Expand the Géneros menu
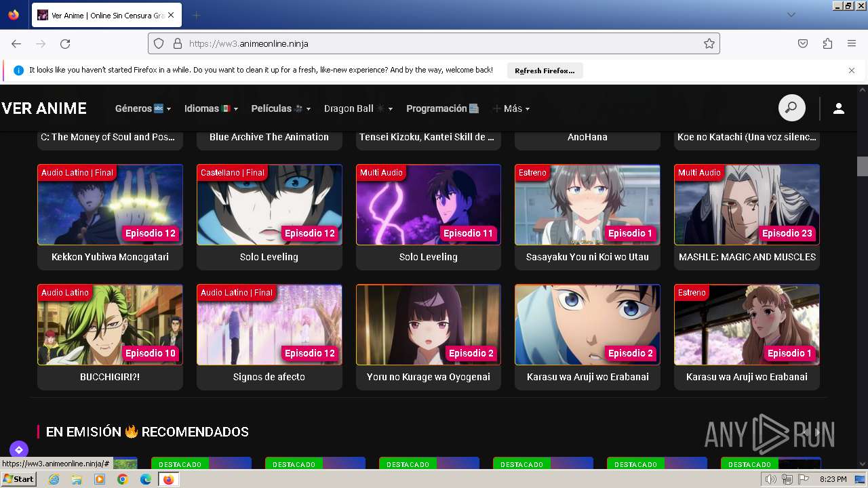This screenshot has width=868, height=488. tap(143, 108)
